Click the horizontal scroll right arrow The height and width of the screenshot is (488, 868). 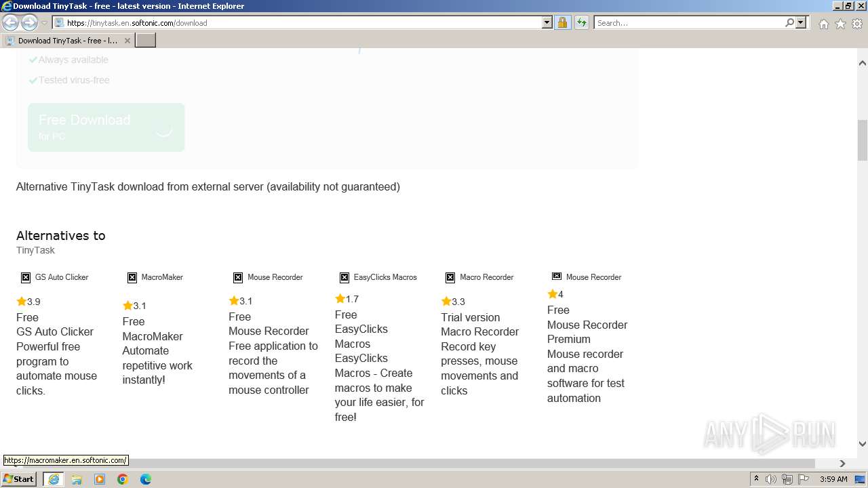[x=842, y=464]
